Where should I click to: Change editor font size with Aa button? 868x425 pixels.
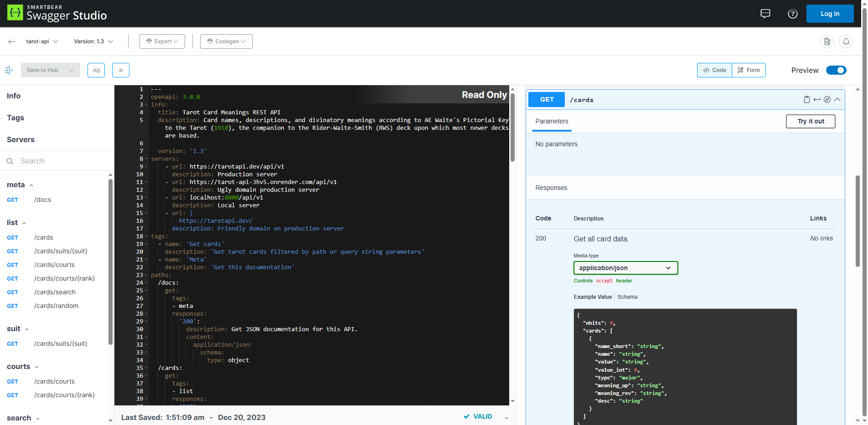pos(96,70)
